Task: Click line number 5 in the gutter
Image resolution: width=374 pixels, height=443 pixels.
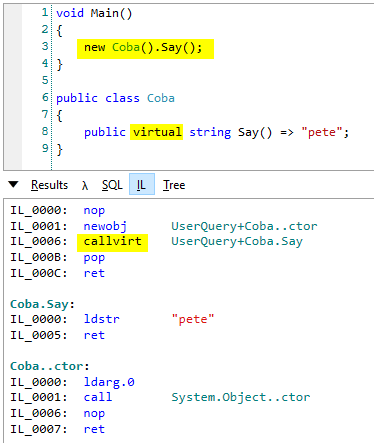Action: (45, 80)
